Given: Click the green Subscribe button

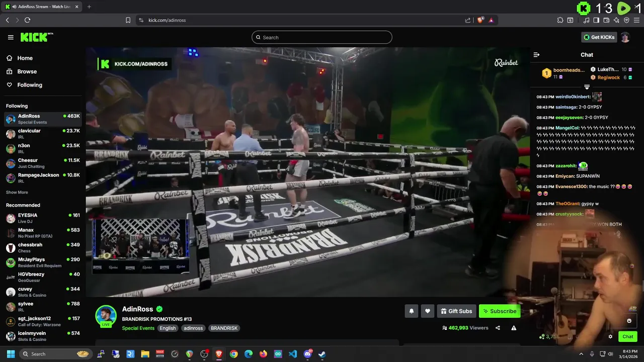Looking at the screenshot, I should tap(500, 311).
